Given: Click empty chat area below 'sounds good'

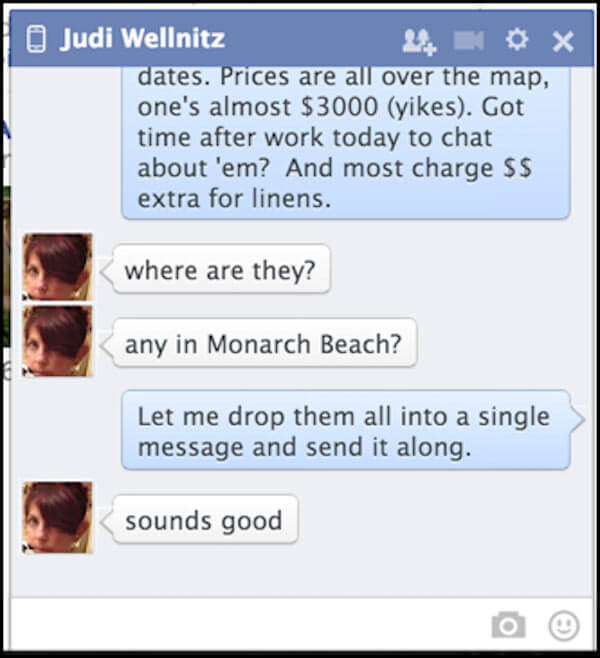Looking at the screenshot, I should coord(301,573).
